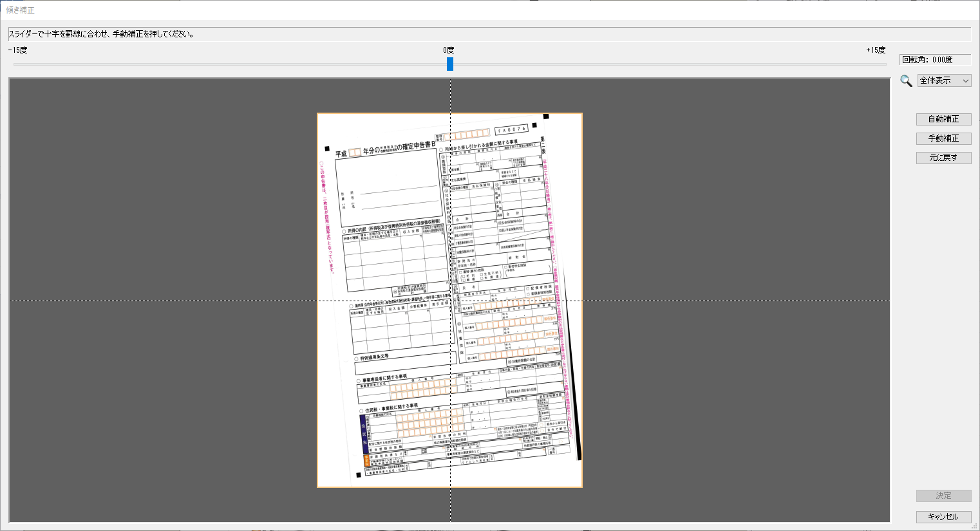Viewport: 980px width, 531px height.
Task: Click the blue rotation slider handle
Action: coord(450,64)
